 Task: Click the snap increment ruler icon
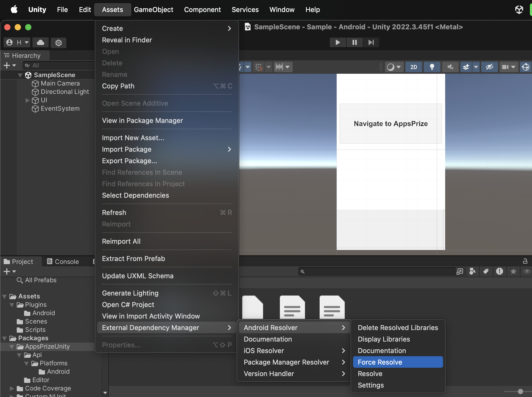coord(279,67)
